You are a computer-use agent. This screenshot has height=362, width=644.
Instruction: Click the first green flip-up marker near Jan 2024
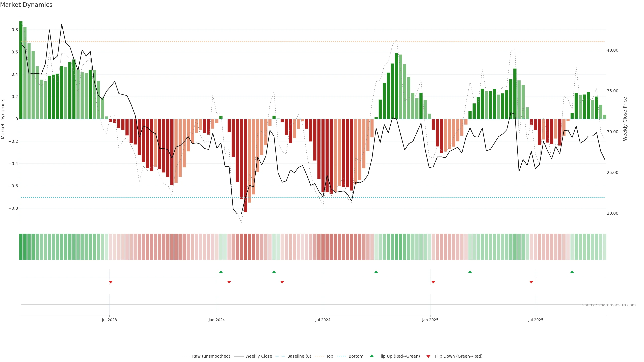(x=221, y=272)
